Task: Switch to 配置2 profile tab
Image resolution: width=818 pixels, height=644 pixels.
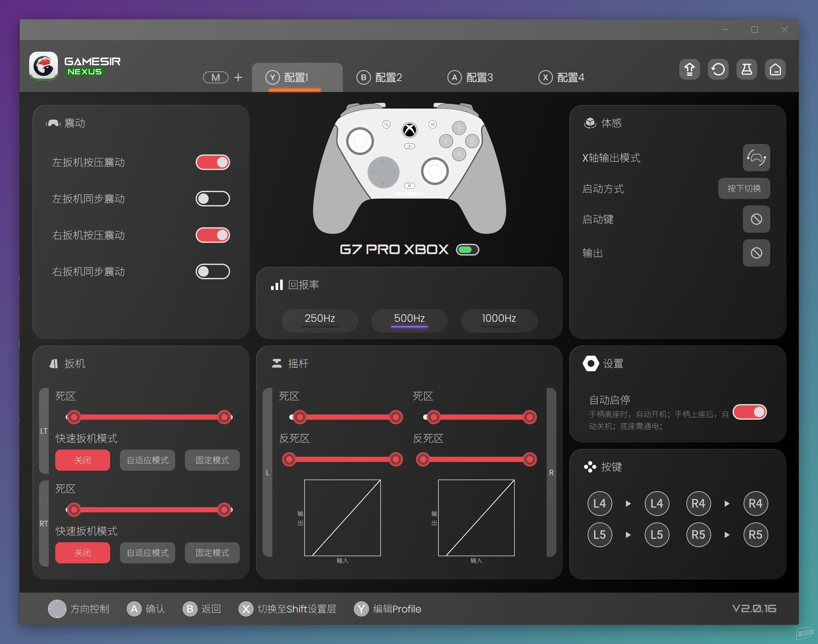Action: coord(379,77)
